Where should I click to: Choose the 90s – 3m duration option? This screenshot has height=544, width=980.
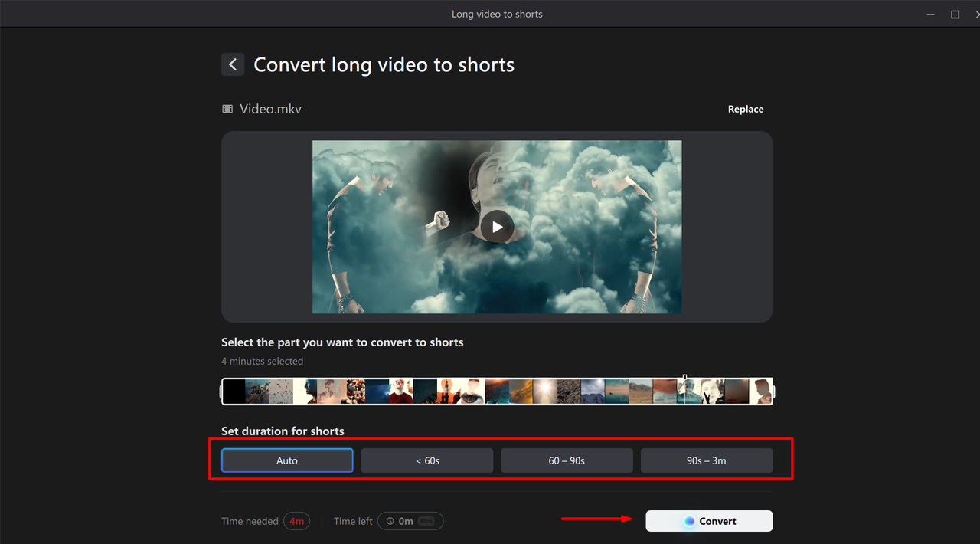click(x=707, y=460)
